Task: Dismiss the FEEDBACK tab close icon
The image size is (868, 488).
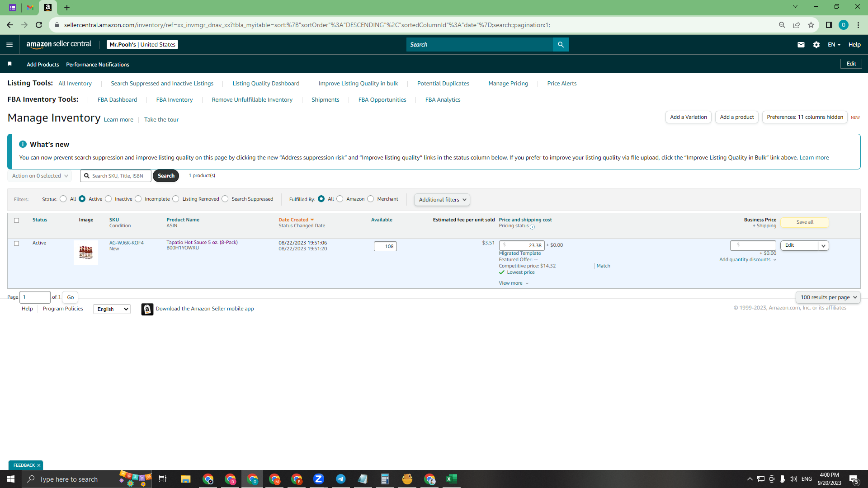Action: coord(39,465)
